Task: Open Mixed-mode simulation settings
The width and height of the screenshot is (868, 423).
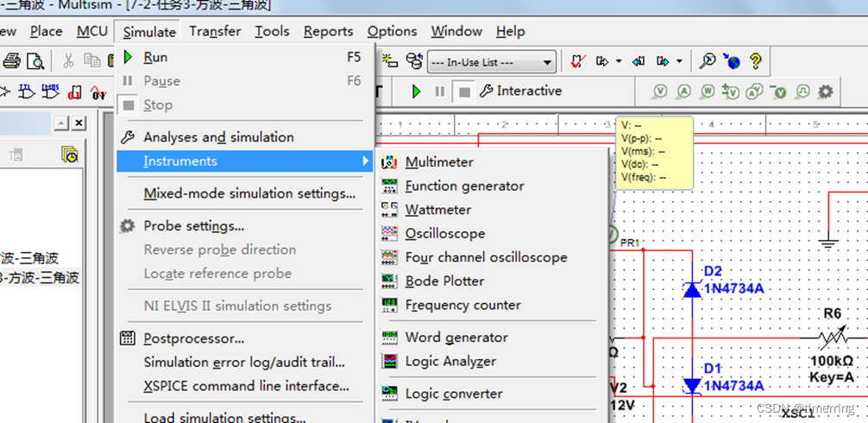Action: (x=244, y=193)
